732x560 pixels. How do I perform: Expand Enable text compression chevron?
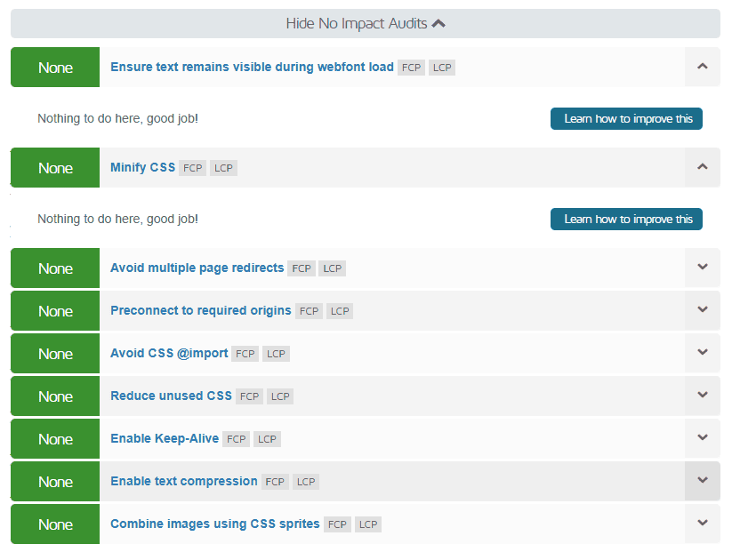(702, 481)
